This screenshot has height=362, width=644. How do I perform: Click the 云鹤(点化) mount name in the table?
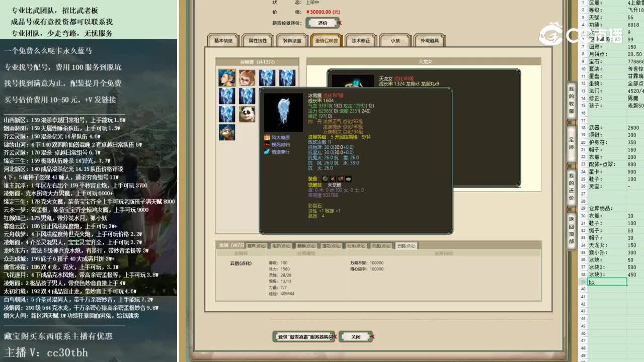coord(240,263)
